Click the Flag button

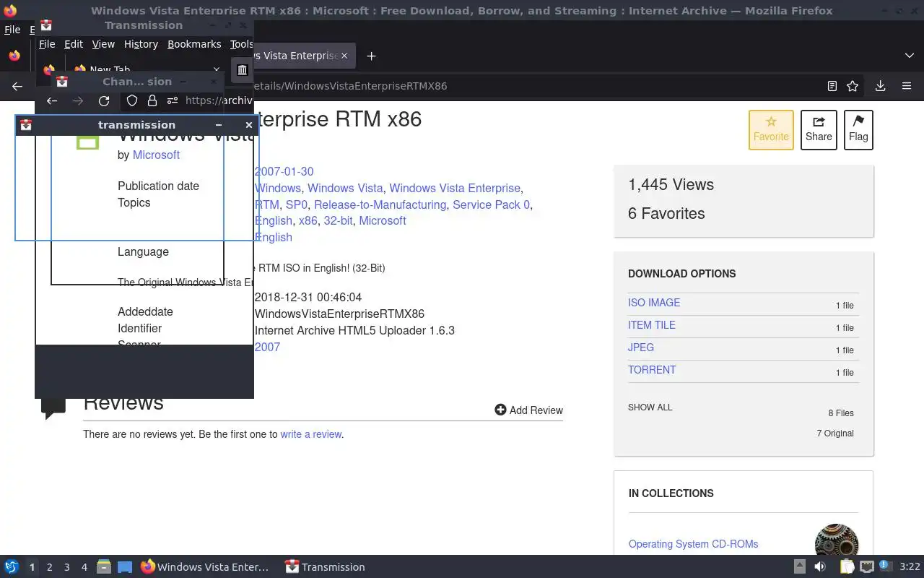click(858, 130)
